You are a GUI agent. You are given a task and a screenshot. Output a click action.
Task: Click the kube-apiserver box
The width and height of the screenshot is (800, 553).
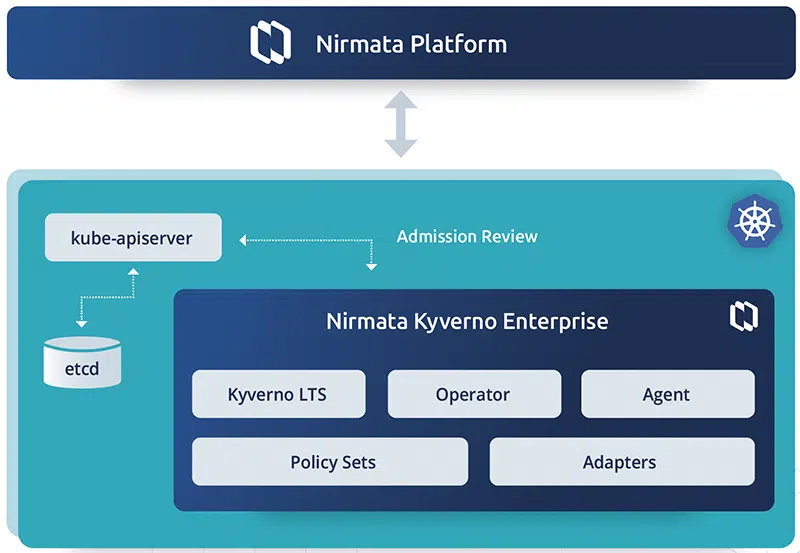tap(133, 237)
